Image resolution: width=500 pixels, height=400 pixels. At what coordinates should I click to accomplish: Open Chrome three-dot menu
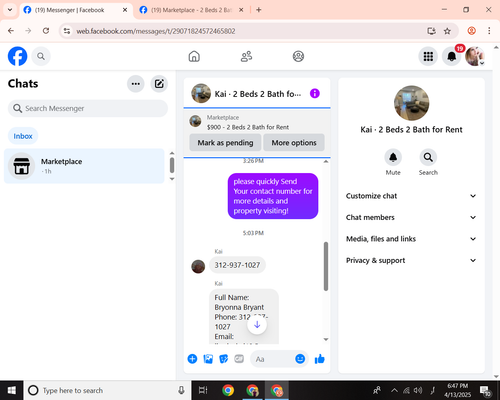tap(489, 31)
